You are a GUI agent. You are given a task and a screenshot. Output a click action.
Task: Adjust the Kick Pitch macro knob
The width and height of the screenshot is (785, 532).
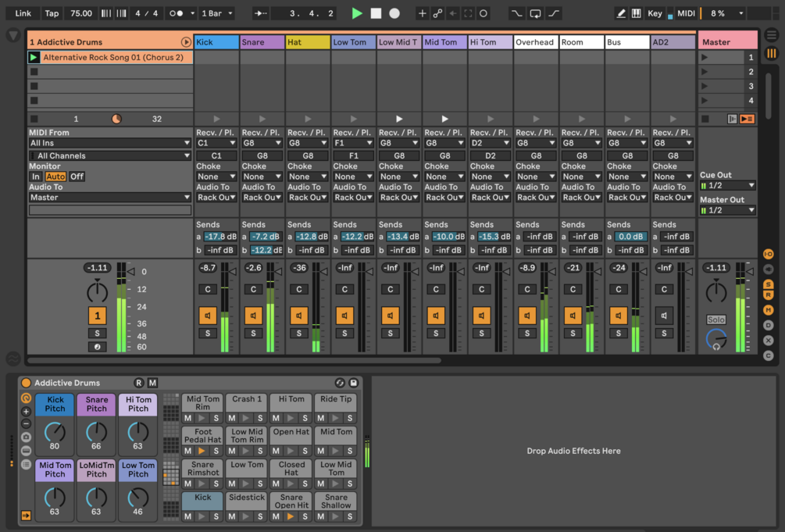pos(55,432)
